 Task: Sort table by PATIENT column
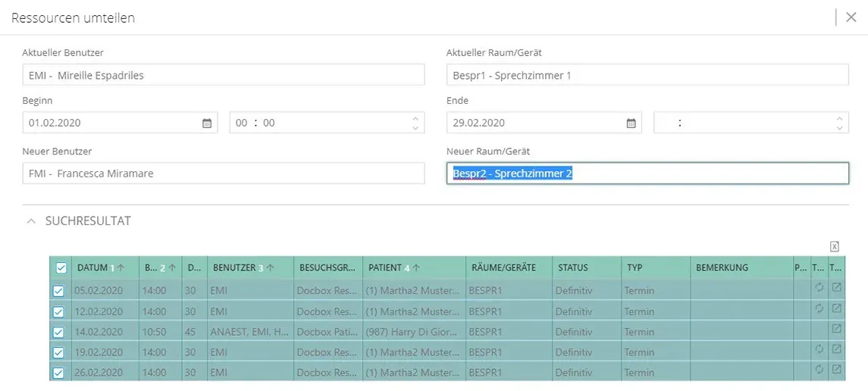(x=415, y=267)
